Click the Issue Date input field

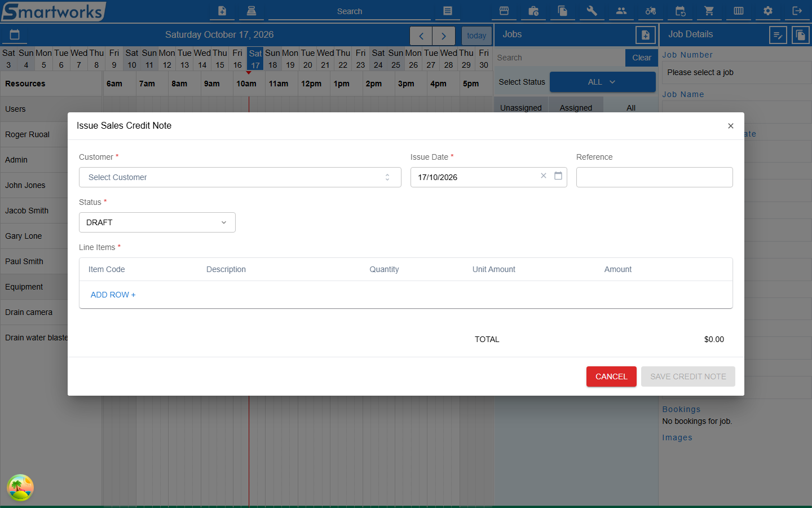click(489, 177)
